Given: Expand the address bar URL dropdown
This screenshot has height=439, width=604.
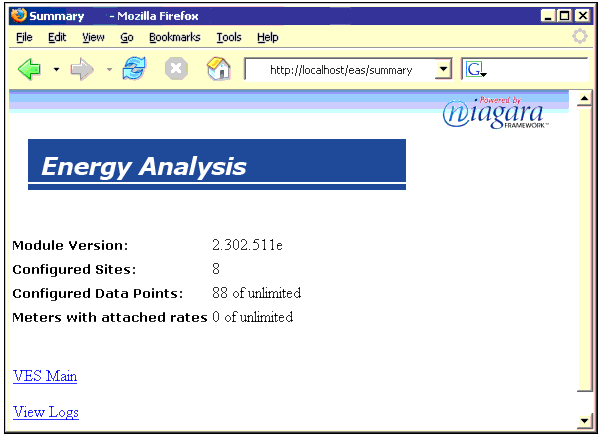Looking at the screenshot, I should pos(444,70).
